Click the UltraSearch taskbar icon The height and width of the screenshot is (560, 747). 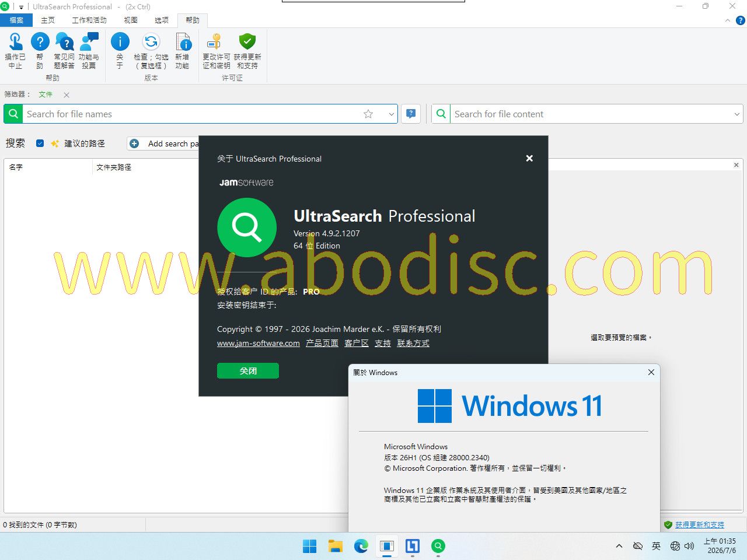click(438, 546)
